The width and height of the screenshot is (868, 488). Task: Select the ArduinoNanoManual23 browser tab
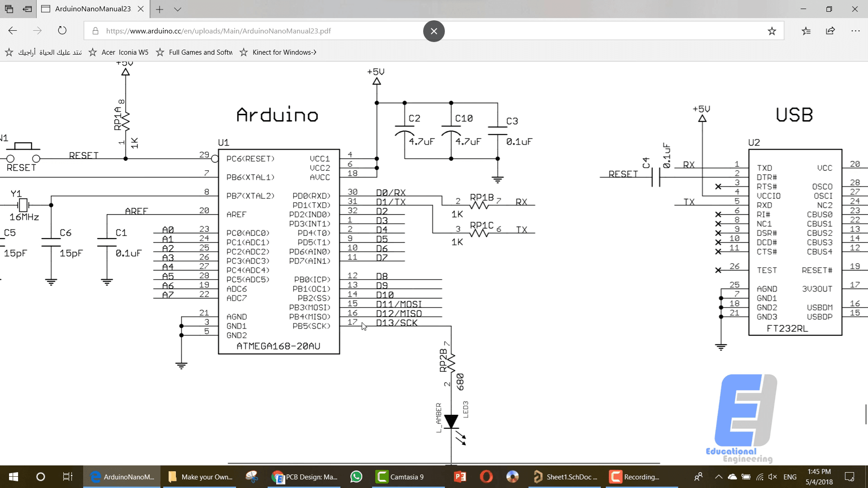(90, 9)
